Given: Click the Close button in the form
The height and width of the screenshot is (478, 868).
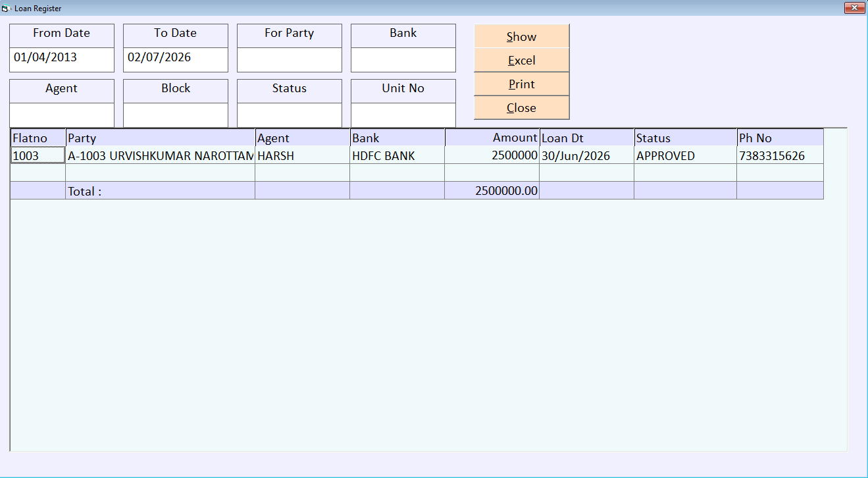Looking at the screenshot, I should (521, 107).
